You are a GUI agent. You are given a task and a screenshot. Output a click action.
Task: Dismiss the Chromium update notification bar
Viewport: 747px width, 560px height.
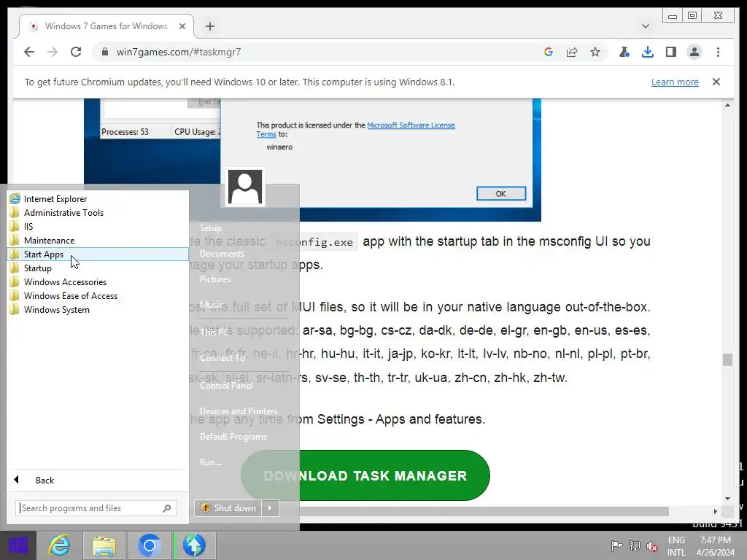(716, 82)
